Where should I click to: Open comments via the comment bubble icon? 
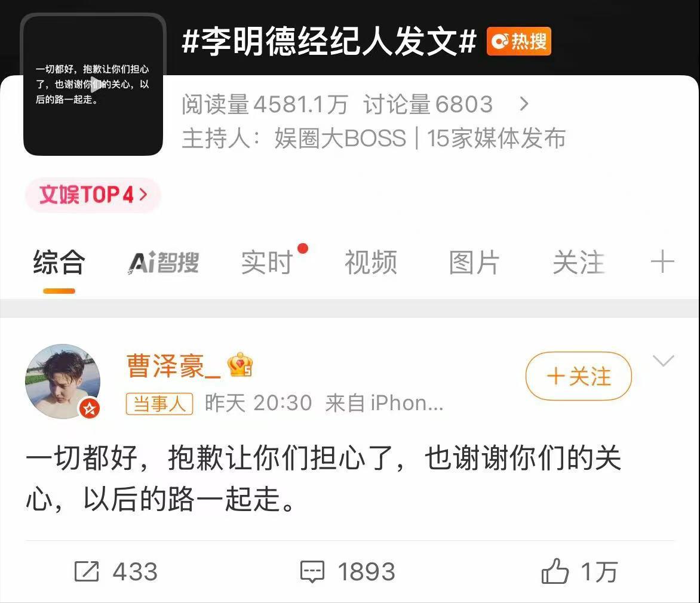pyautogui.click(x=312, y=572)
